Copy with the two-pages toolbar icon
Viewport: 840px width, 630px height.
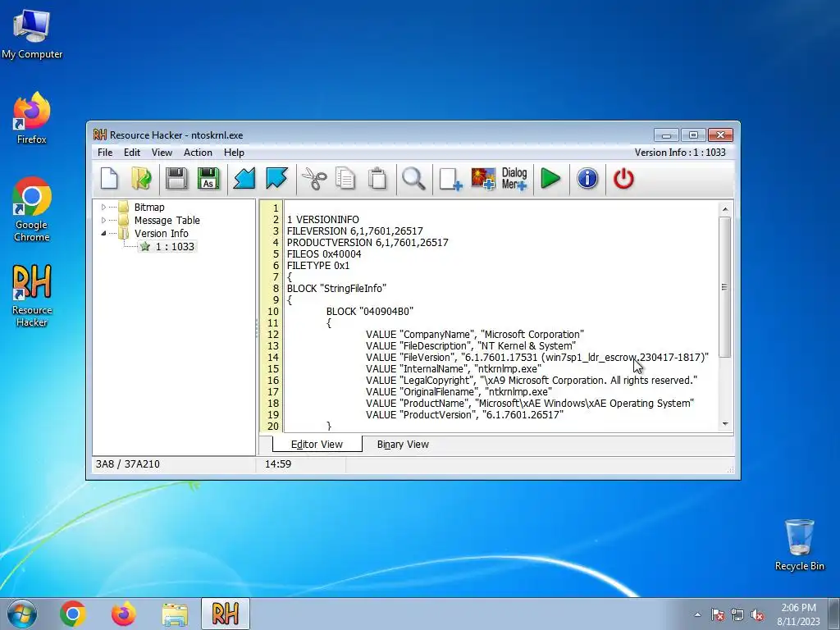(x=345, y=178)
